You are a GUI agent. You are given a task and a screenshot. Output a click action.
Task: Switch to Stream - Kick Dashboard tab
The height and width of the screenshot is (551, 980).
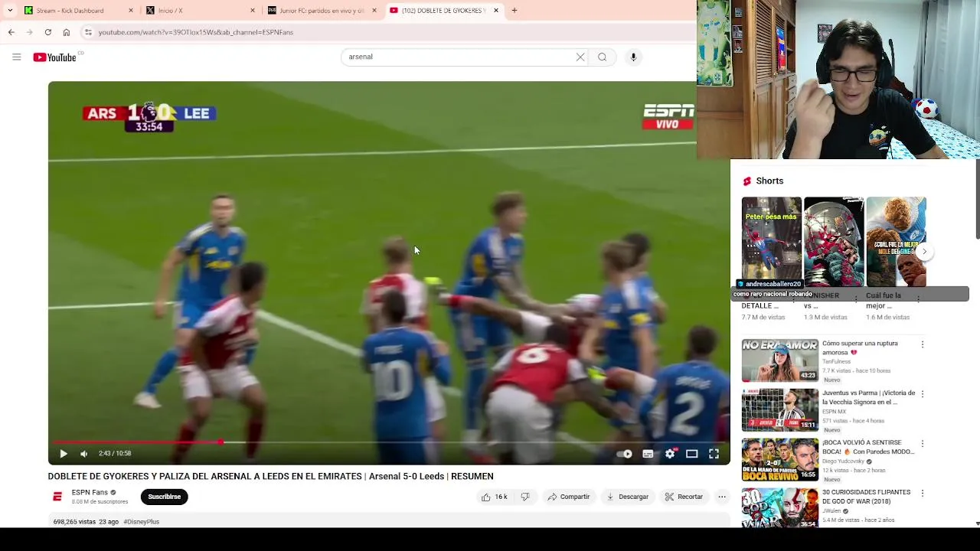pyautogui.click(x=79, y=11)
